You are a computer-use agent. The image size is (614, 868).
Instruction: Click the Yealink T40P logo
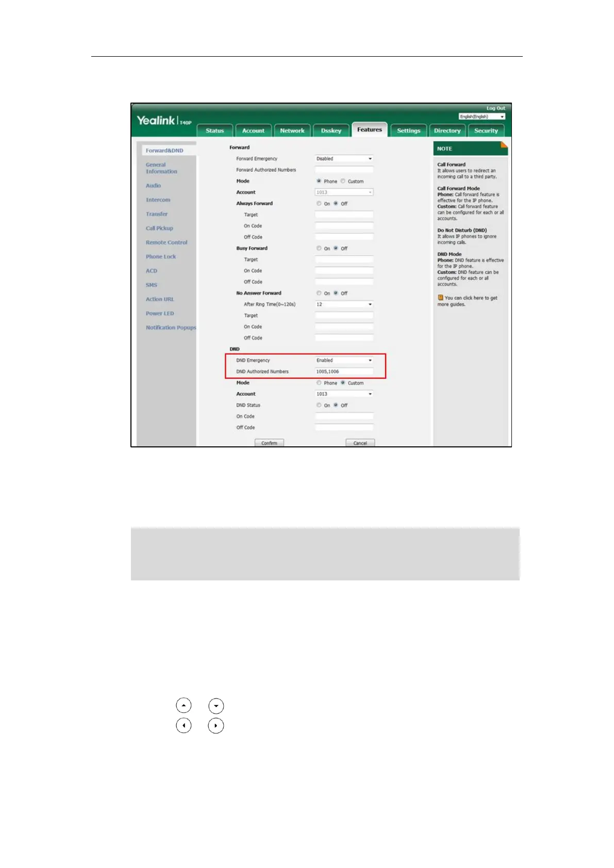tap(164, 121)
